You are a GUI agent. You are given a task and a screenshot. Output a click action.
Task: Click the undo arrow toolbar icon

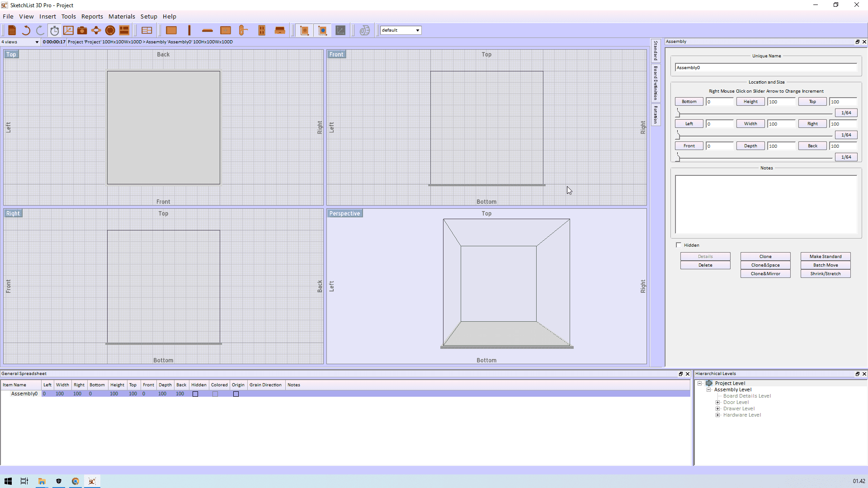coord(26,30)
